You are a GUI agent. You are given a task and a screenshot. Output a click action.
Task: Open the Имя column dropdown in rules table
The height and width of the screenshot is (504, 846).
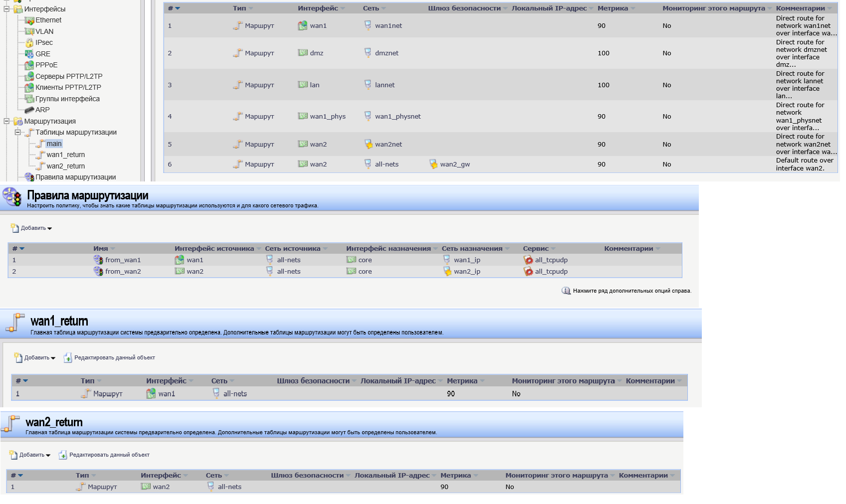pyautogui.click(x=113, y=249)
